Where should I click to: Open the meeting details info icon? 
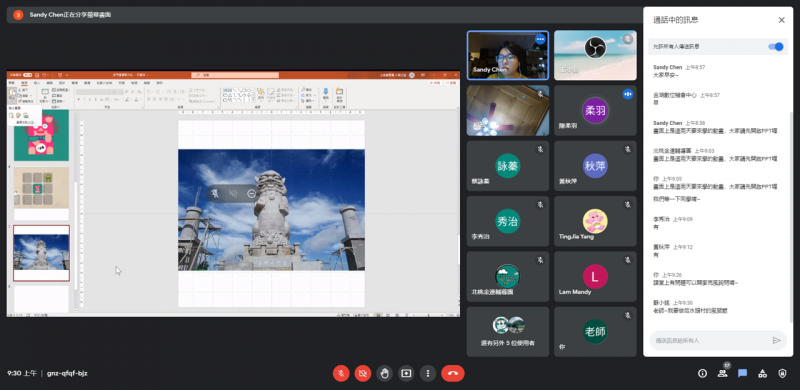pyautogui.click(x=703, y=373)
